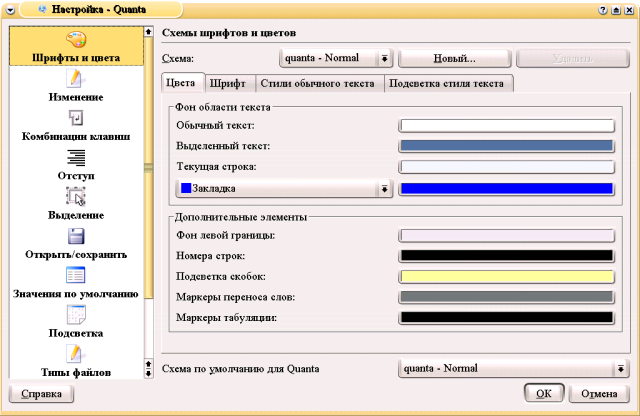Change the Выделенный текст color swatch

pyautogui.click(x=506, y=145)
